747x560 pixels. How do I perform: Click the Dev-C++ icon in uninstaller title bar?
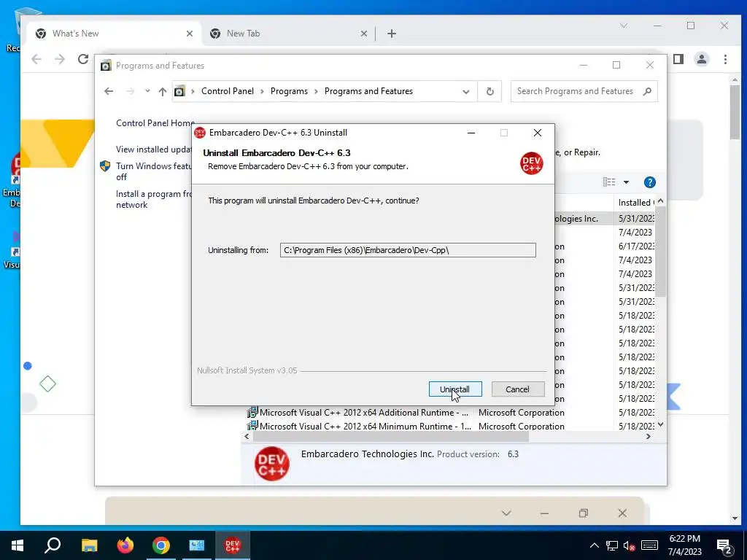tap(200, 133)
